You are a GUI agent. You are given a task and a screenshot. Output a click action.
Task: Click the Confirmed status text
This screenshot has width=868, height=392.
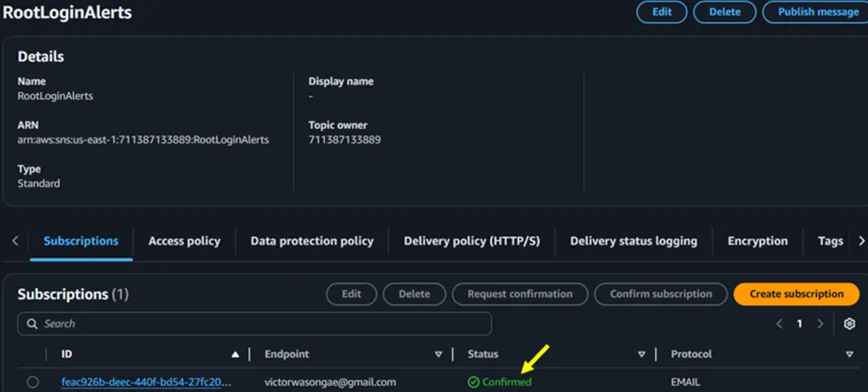[507, 382]
